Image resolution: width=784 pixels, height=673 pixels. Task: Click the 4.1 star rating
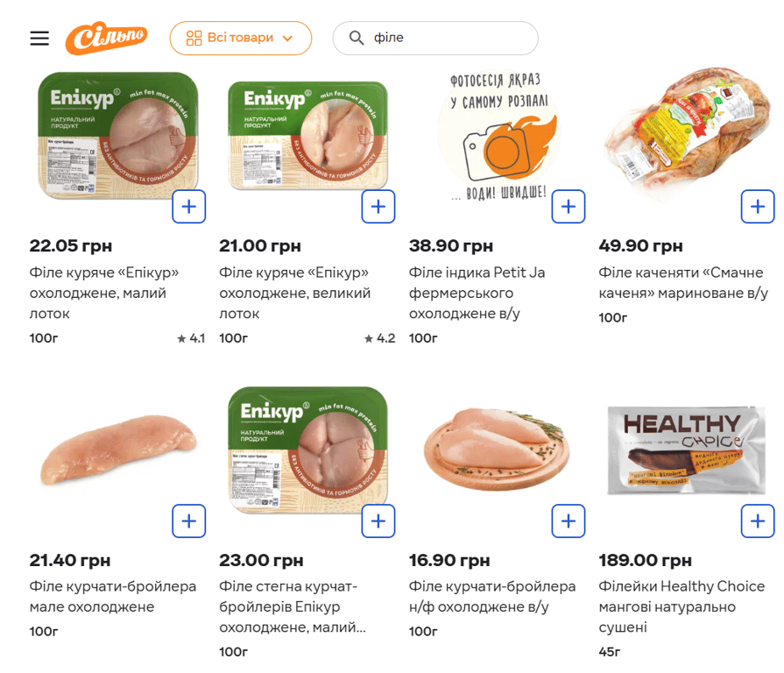click(191, 338)
